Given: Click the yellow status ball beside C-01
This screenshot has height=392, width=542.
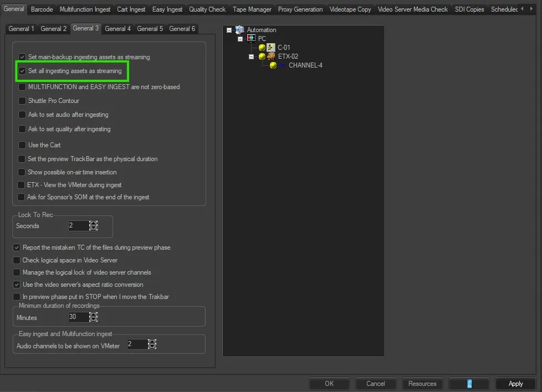Looking at the screenshot, I should tap(262, 48).
